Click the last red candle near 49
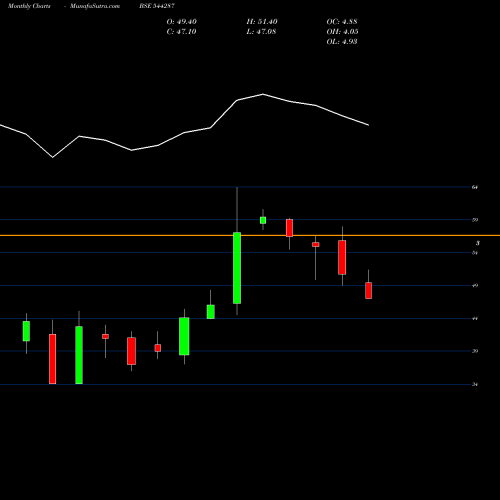The width and height of the screenshot is (500, 500). pos(368,290)
